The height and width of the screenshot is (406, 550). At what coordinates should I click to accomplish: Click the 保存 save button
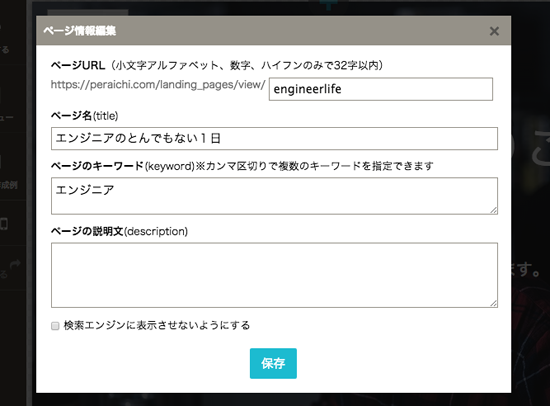(273, 364)
